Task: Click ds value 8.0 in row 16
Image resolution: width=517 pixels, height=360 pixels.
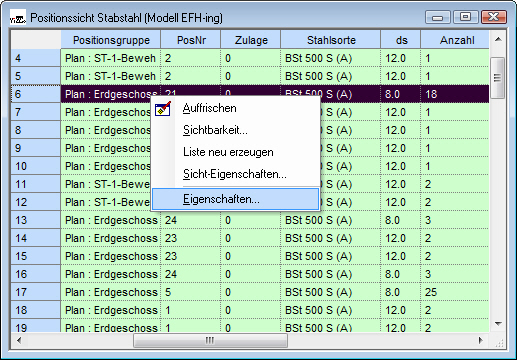Action: click(401, 274)
